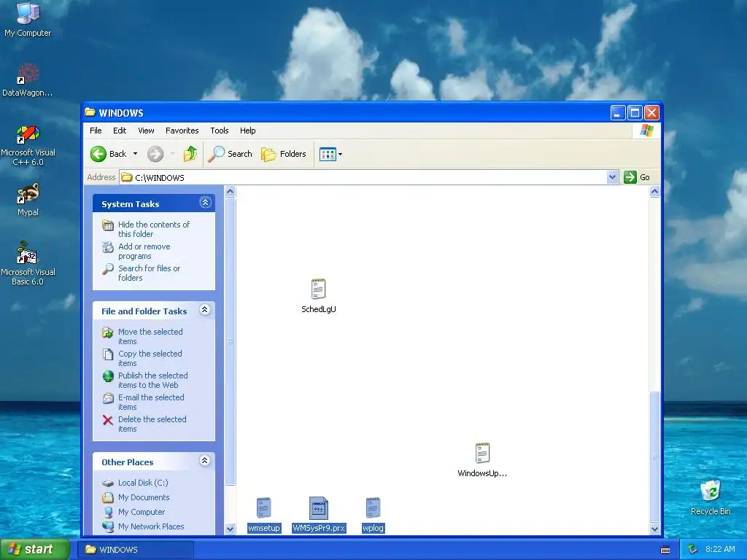
Task: Open the Start menu
Action: [x=35, y=550]
